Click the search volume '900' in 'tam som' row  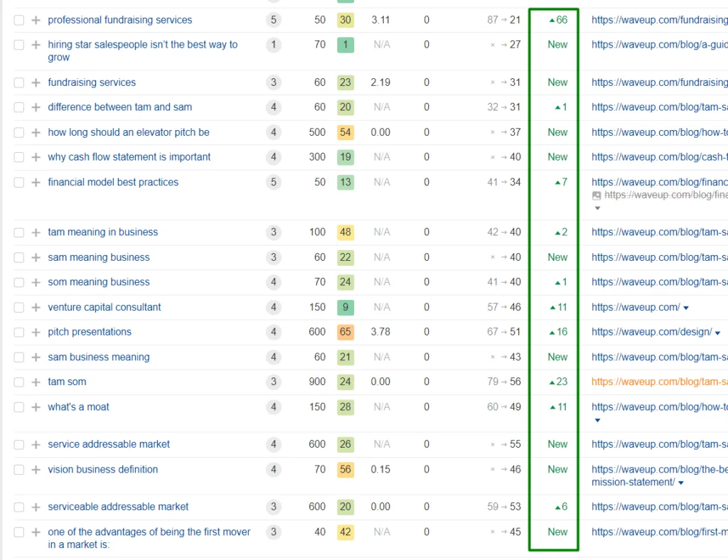click(x=317, y=382)
